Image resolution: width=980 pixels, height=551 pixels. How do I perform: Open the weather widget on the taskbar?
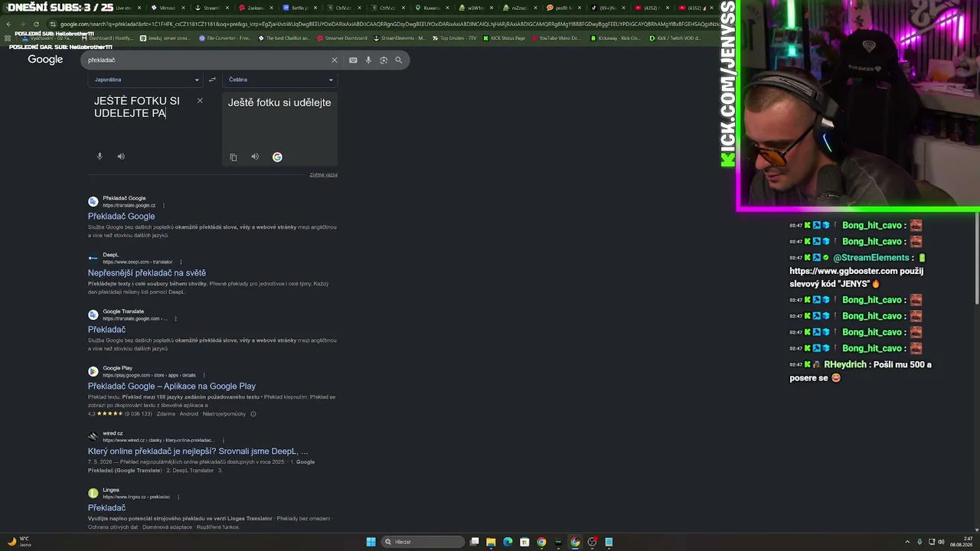point(19,542)
